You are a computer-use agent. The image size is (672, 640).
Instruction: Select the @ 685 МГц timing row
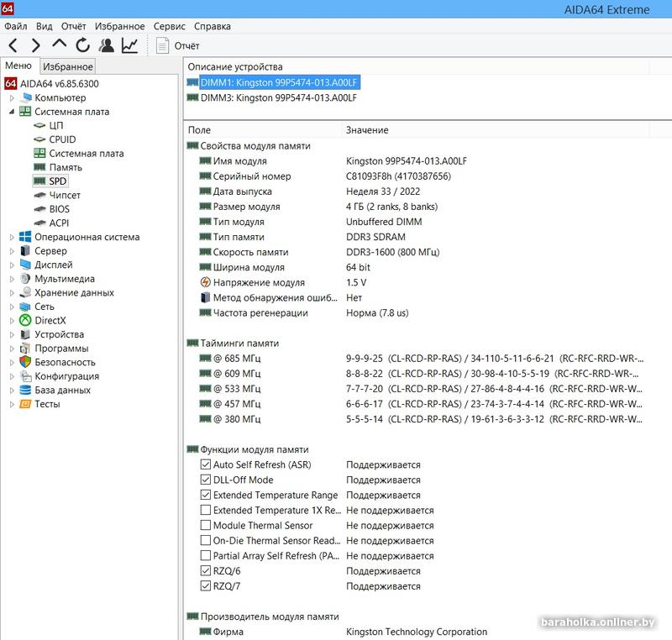click(x=422, y=358)
